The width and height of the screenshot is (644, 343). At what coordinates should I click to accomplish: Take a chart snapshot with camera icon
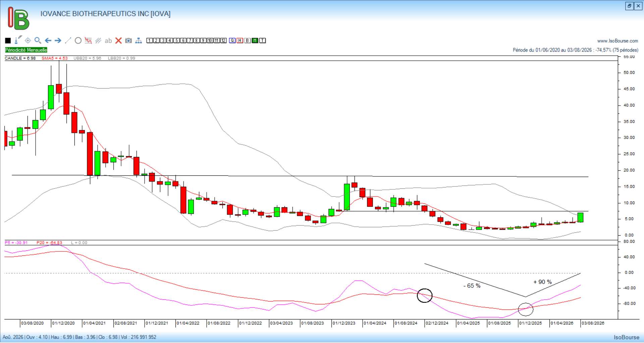128,41
